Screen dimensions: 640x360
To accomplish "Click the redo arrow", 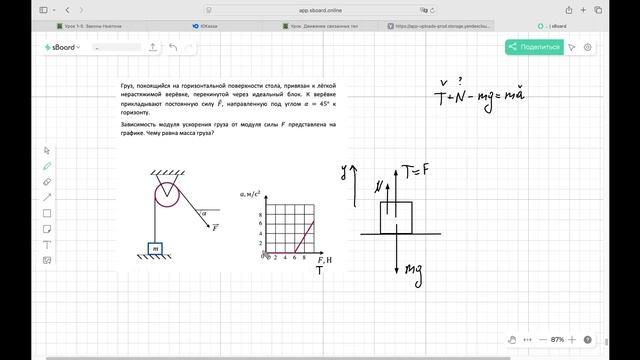I will tap(188, 47).
